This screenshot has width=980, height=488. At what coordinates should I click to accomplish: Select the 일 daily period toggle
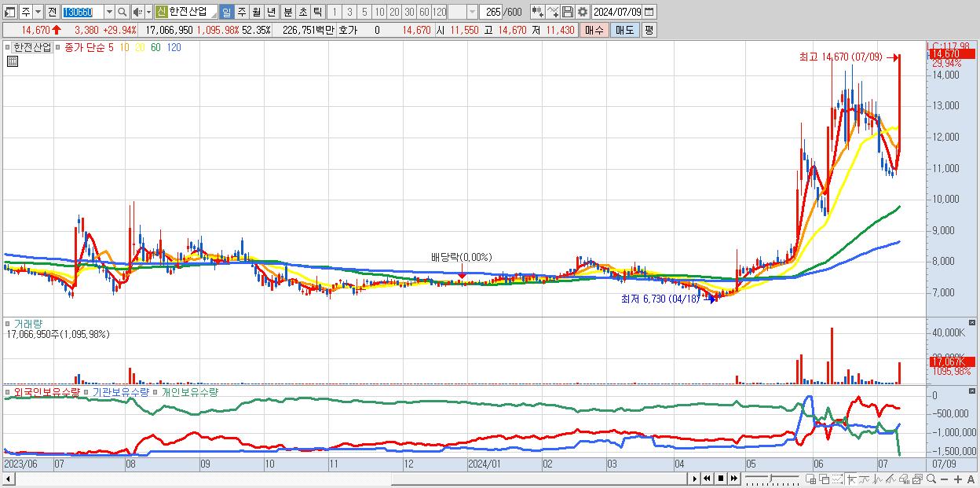pos(226,12)
